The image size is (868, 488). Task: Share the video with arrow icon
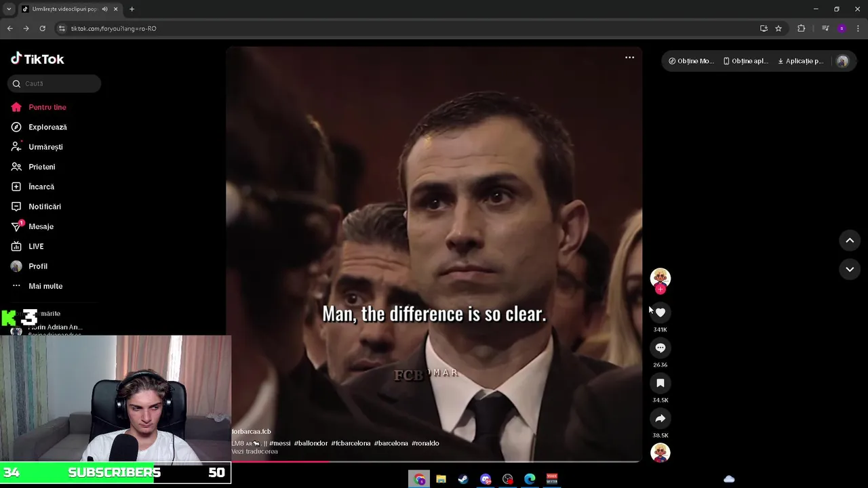tap(660, 418)
